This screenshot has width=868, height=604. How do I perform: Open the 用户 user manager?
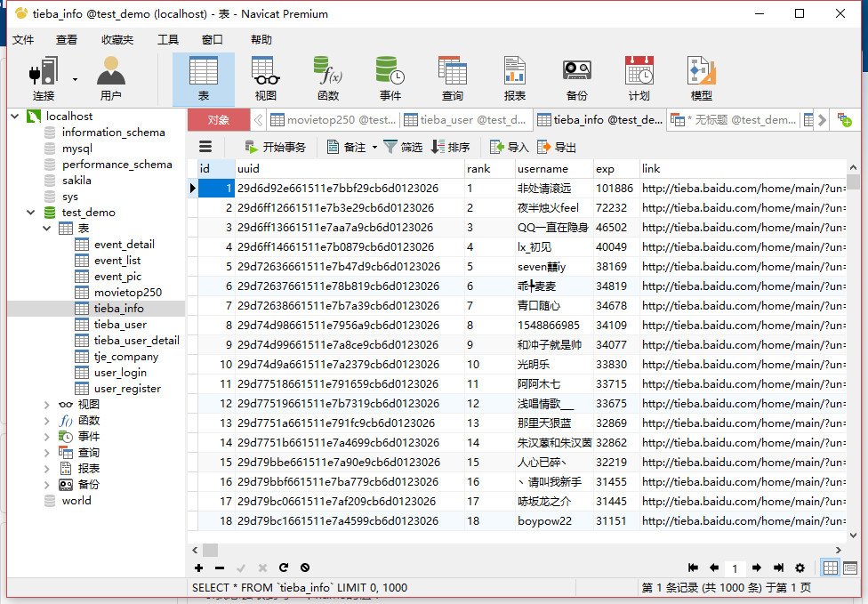110,78
